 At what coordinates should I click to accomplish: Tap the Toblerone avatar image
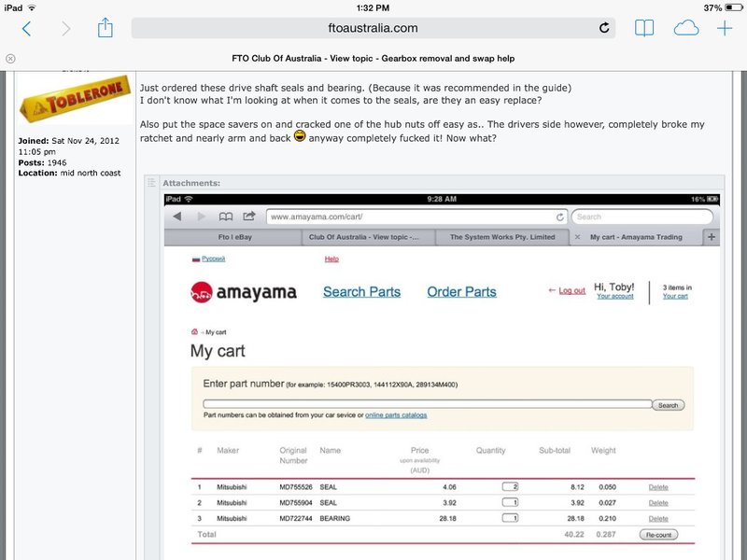pyautogui.click(x=76, y=98)
